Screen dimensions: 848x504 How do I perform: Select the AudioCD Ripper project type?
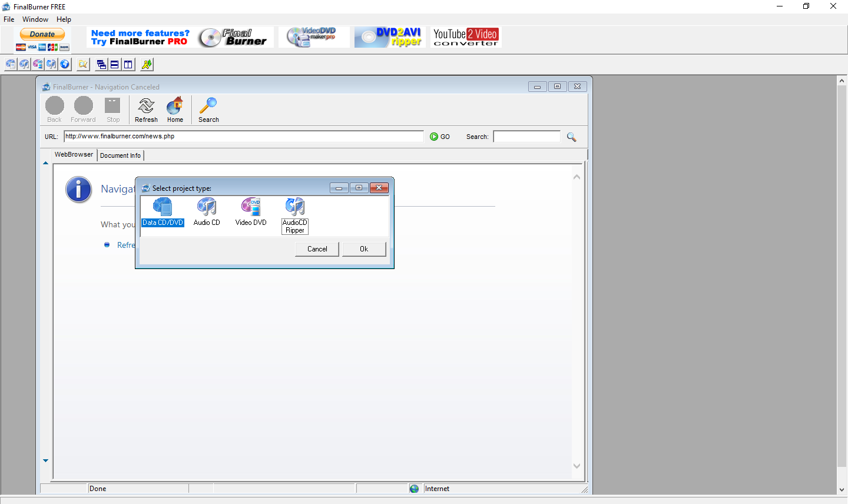pyautogui.click(x=295, y=216)
